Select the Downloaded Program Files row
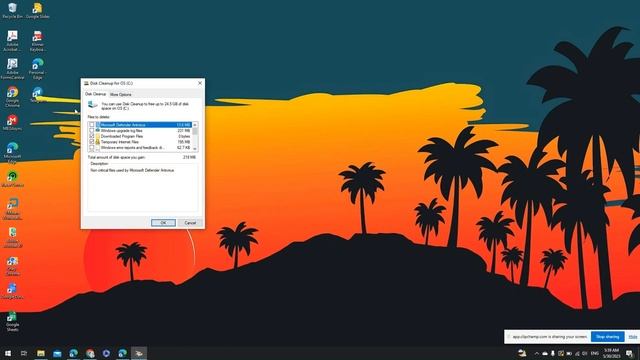The height and width of the screenshot is (360, 640). coord(140,136)
